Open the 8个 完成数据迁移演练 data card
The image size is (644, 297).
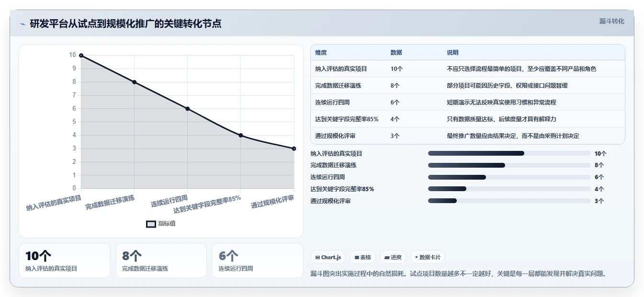click(x=161, y=261)
